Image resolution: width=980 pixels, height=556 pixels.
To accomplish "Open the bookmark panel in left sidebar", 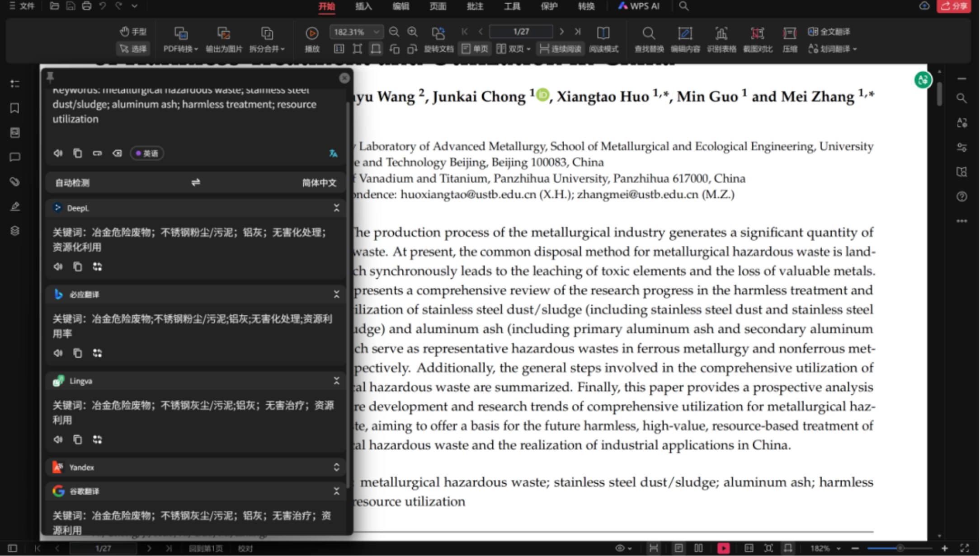I will [14, 108].
